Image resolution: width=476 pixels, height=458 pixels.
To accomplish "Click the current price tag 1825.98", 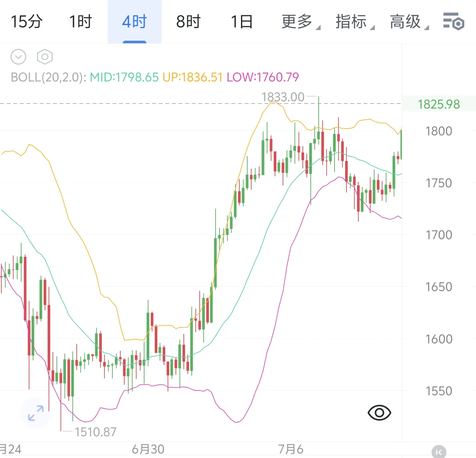I will pos(439,104).
